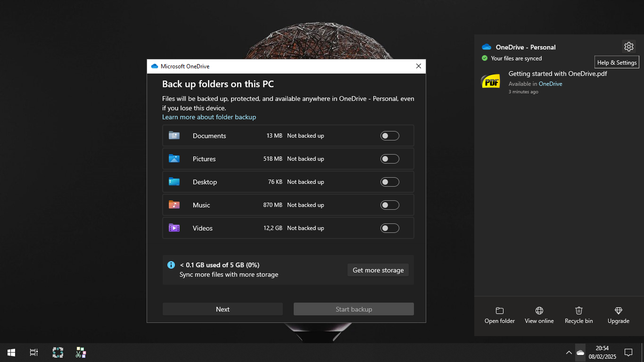Open the OneDrive Recycle bin

pyautogui.click(x=579, y=315)
